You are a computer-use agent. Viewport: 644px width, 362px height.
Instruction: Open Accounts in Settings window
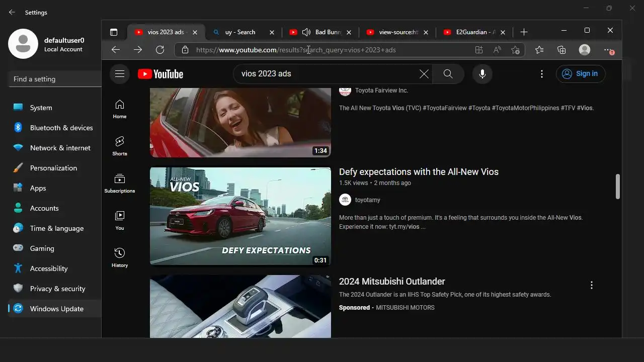coord(55,208)
